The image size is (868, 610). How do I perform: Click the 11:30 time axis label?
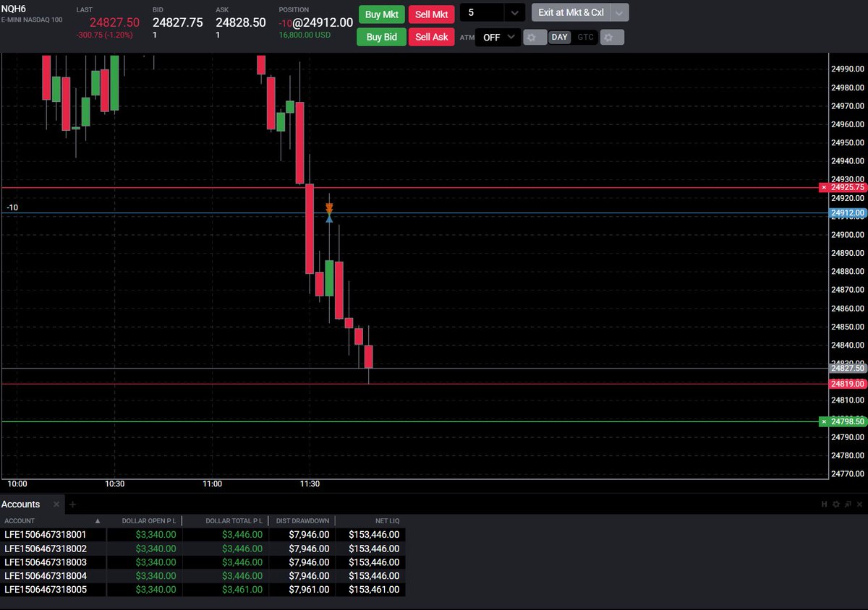click(x=310, y=484)
